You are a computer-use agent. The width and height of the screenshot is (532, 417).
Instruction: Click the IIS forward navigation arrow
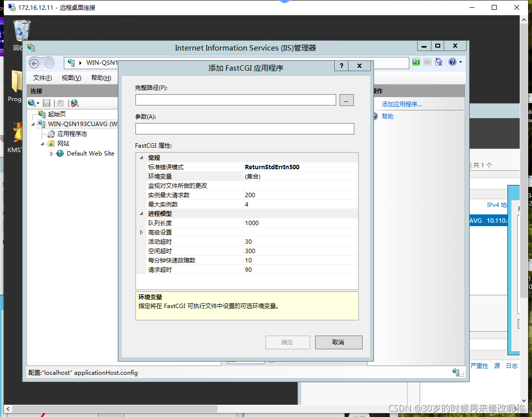pyautogui.click(x=50, y=63)
